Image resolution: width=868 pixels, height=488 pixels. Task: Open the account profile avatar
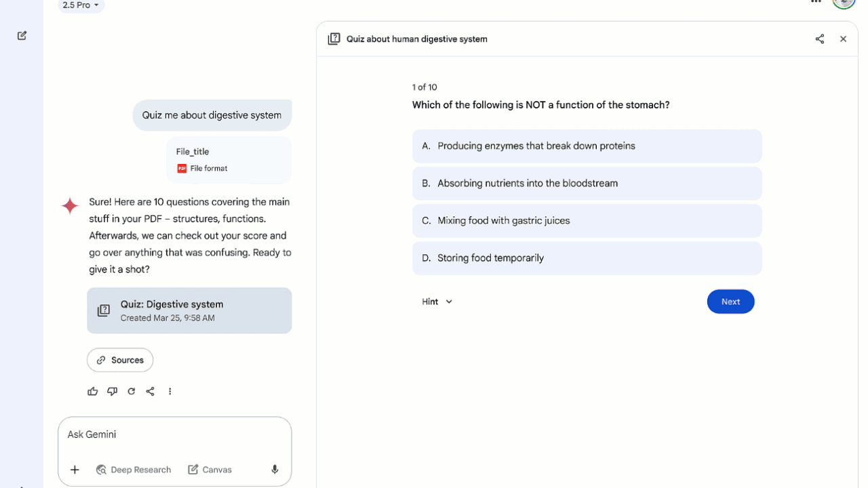click(x=844, y=2)
